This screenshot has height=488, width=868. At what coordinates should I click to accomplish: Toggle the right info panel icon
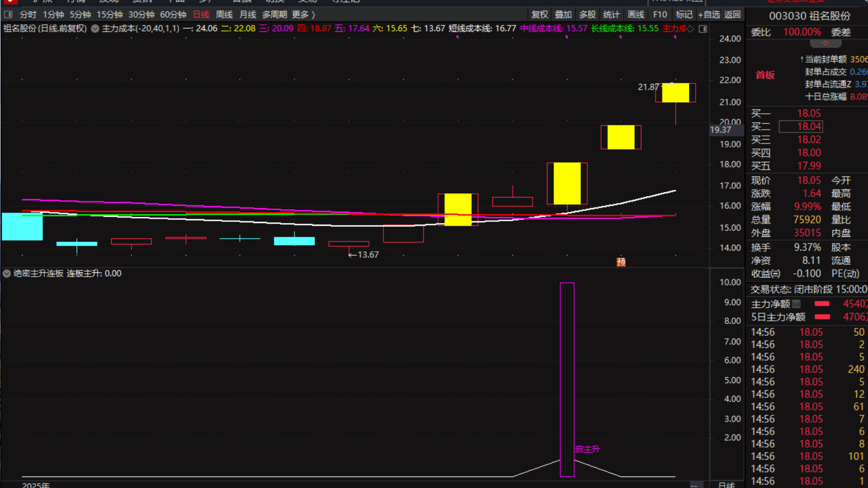point(703,29)
